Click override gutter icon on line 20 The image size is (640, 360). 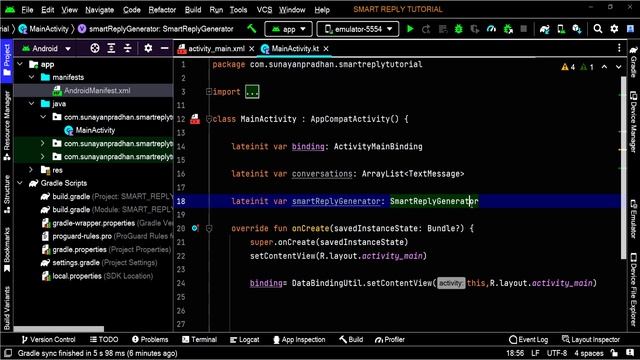[195, 228]
